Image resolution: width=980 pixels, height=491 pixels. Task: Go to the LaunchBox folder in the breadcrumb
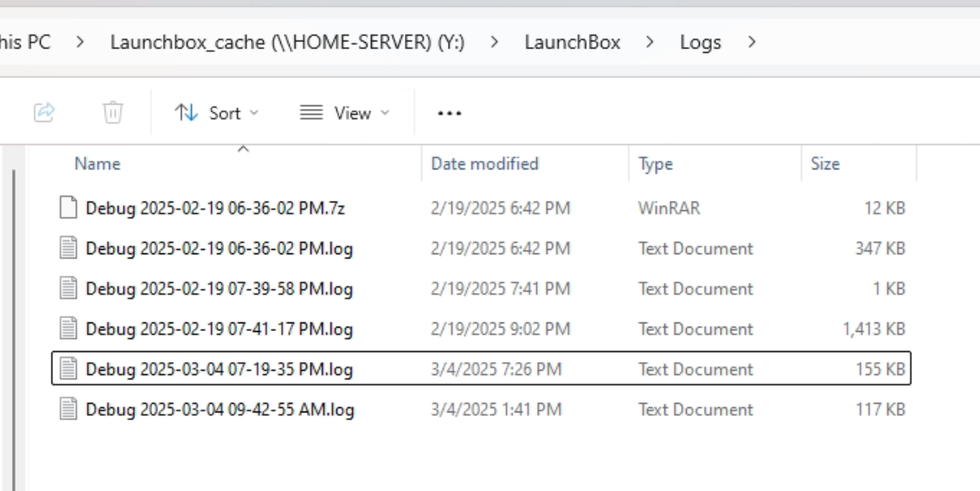pyautogui.click(x=573, y=41)
